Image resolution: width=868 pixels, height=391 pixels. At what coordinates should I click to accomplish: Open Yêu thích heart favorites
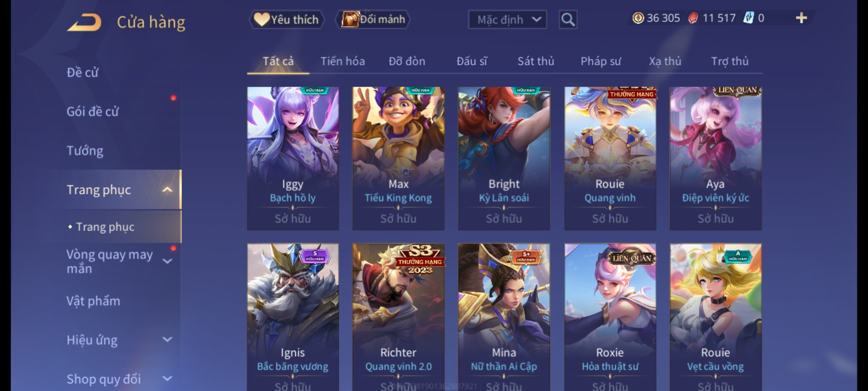click(x=286, y=20)
